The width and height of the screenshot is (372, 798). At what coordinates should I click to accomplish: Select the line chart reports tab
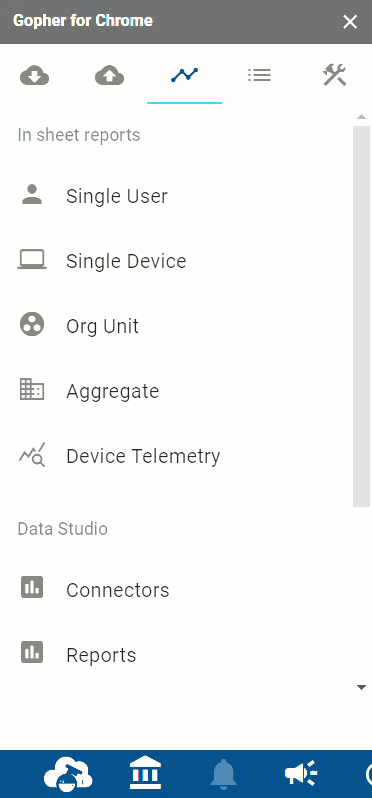coord(184,76)
